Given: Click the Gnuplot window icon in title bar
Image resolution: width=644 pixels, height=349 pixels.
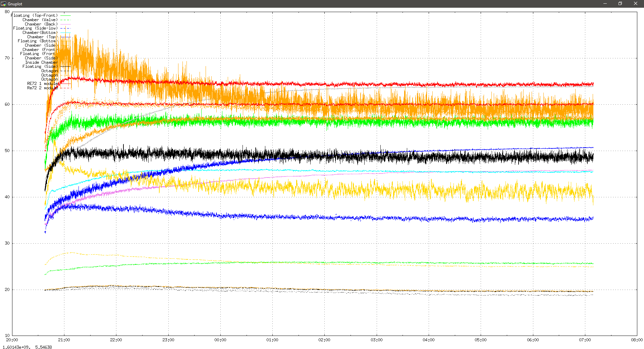Looking at the screenshot, I should (x=3, y=4).
